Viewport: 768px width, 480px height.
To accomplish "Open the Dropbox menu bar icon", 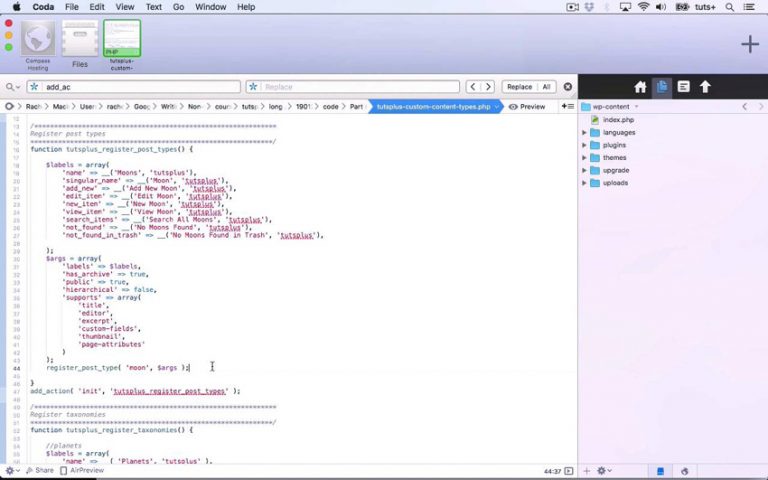I will coord(590,7).
